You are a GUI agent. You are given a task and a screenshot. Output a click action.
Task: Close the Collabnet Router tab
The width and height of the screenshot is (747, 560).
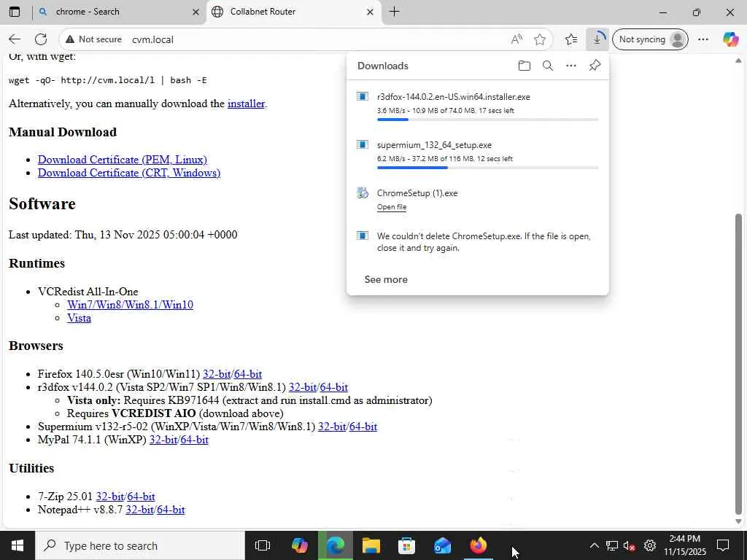pyautogui.click(x=370, y=12)
